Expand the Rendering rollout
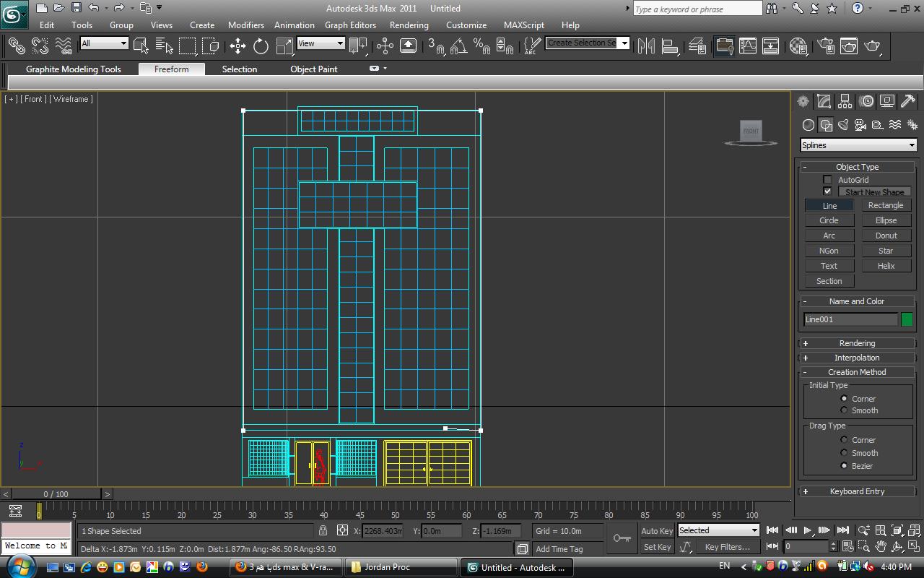Viewport: 924px width, 578px height. tap(857, 343)
